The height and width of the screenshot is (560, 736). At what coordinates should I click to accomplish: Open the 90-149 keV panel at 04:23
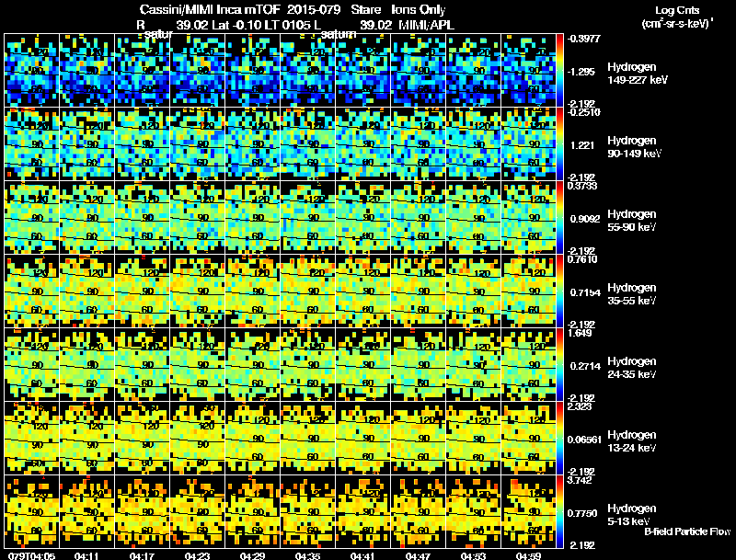pos(197,144)
